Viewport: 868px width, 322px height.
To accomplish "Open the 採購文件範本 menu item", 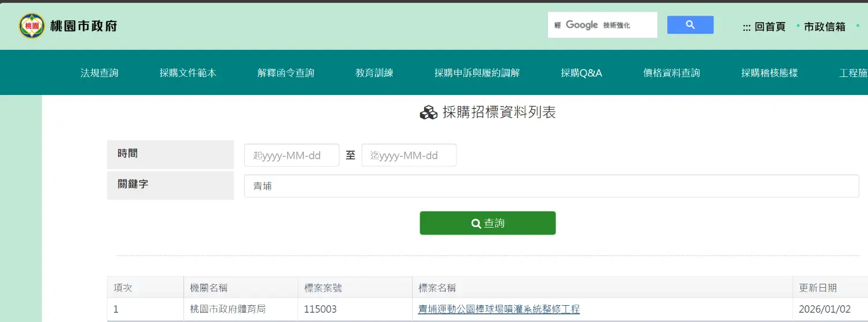I will point(188,73).
